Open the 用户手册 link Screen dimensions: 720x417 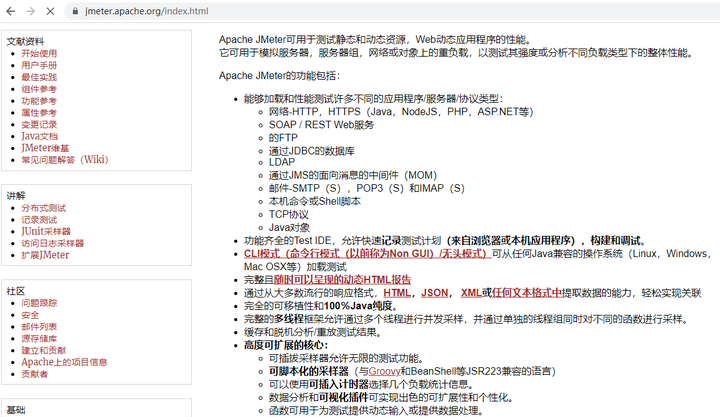pos(39,65)
